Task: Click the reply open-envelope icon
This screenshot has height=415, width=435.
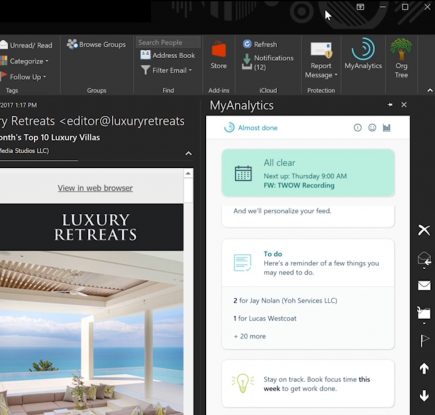Action: 424,258
